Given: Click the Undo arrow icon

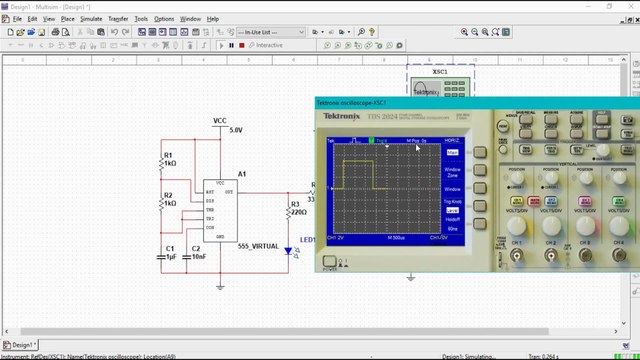Looking at the screenshot, I should click(114, 32).
